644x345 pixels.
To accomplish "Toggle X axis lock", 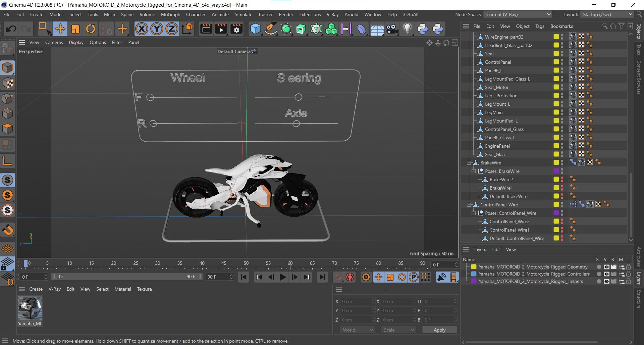I will click(142, 29).
